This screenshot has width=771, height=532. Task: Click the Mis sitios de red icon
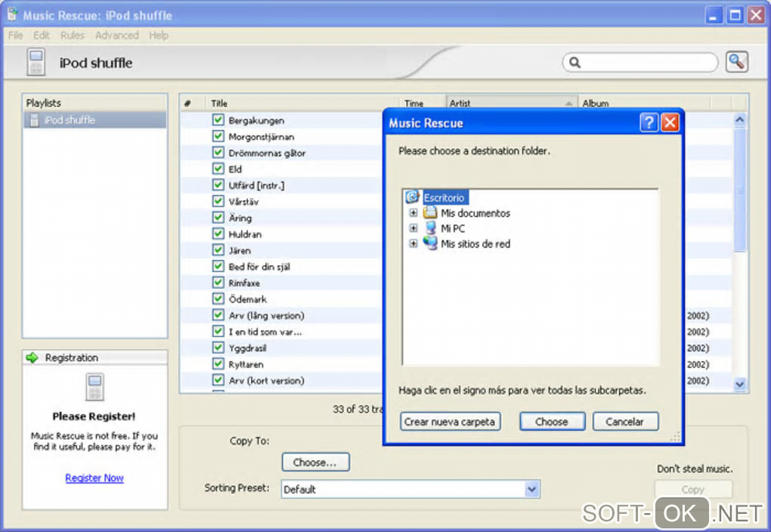click(430, 243)
